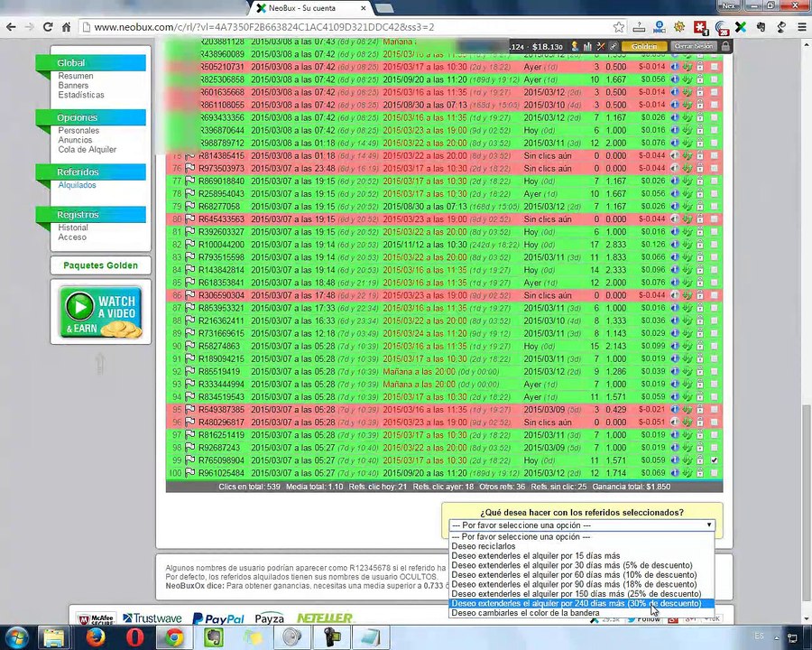Click the flag icon for R816251419
Viewport: 812px width, 650px height.
(x=190, y=435)
